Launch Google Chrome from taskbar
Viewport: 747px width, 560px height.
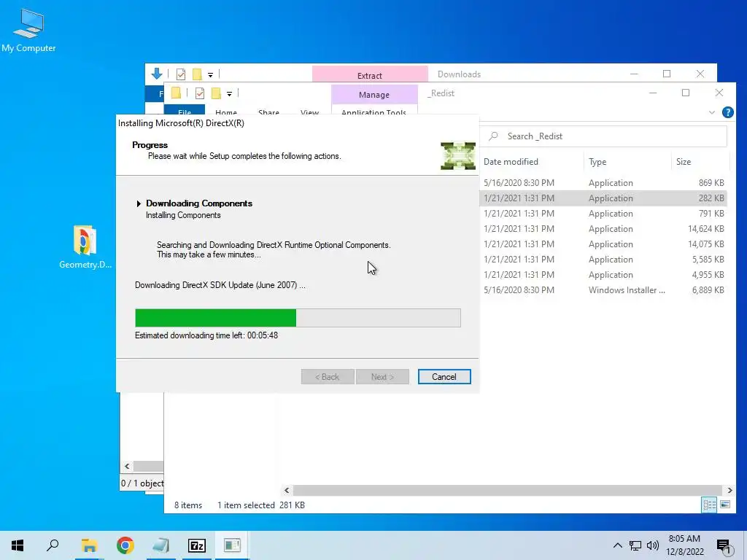point(125,545)
